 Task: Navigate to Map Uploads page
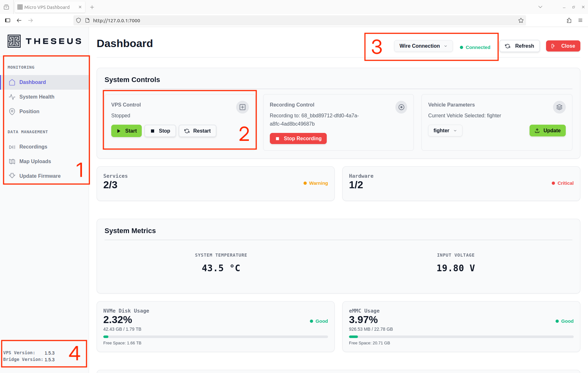tap(35, 162)
